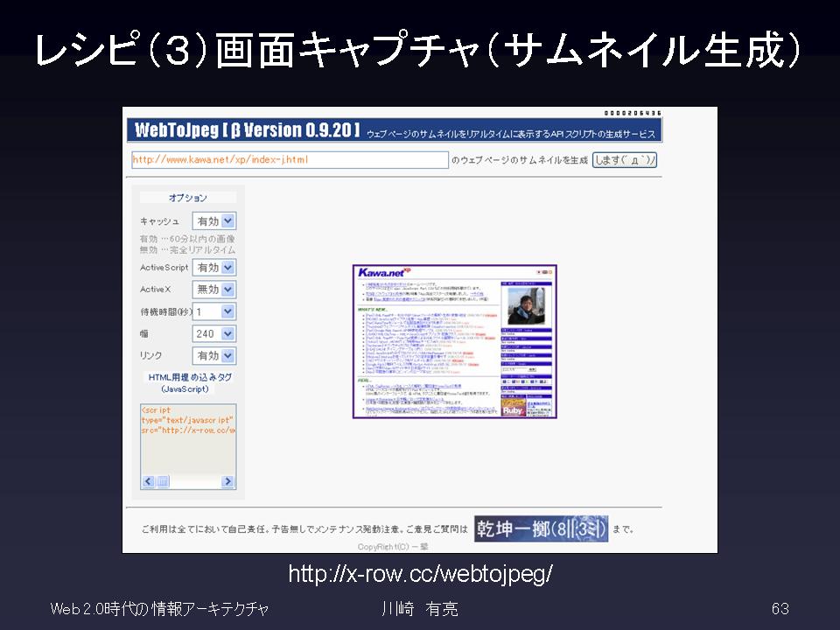The height and width of the screenshot is (630, 840).
Task: Click the access counter digits at top right
Action: pyautogui.click(x=633, y=113)
